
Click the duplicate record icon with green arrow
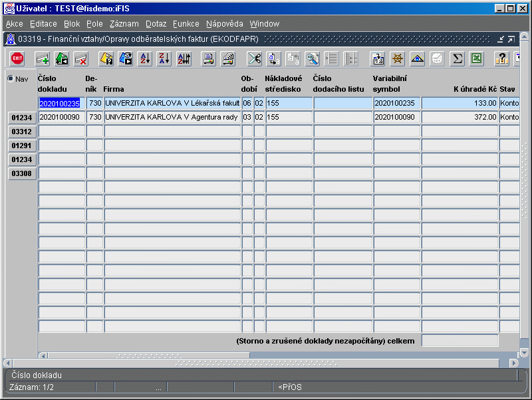pyautogui.click(x=62, y=58)
